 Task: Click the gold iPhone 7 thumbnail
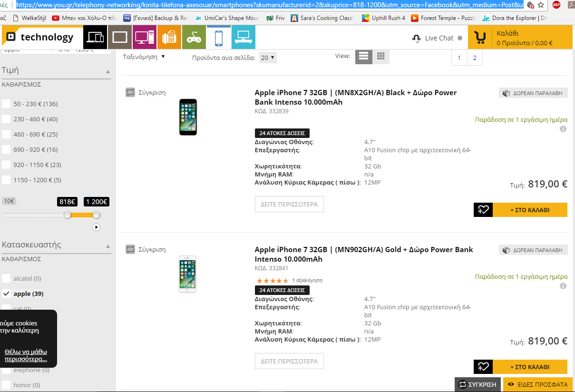tap(187, 274)
